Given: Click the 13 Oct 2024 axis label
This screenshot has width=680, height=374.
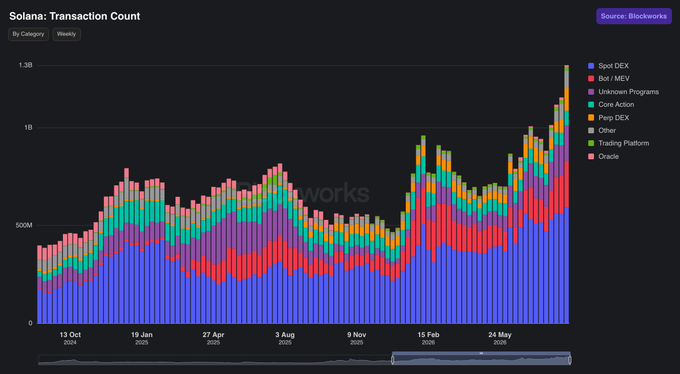Looking at the screenshot, I should click(70, 338).
